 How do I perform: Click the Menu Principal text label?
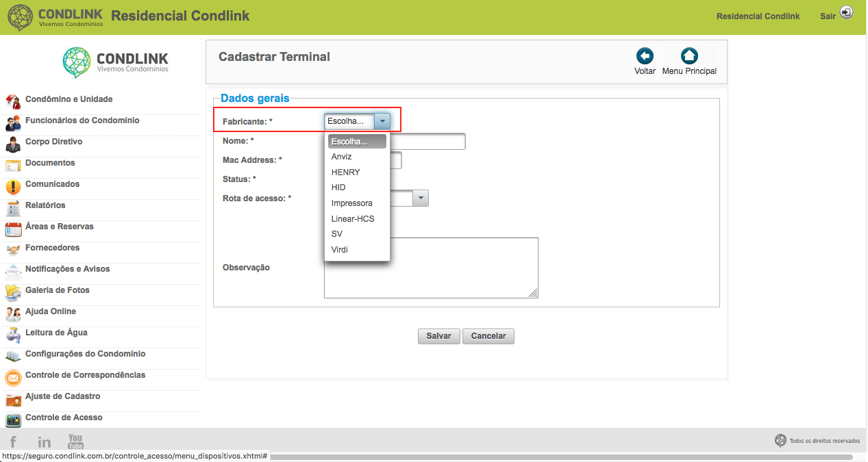click(x=689, y=71)
